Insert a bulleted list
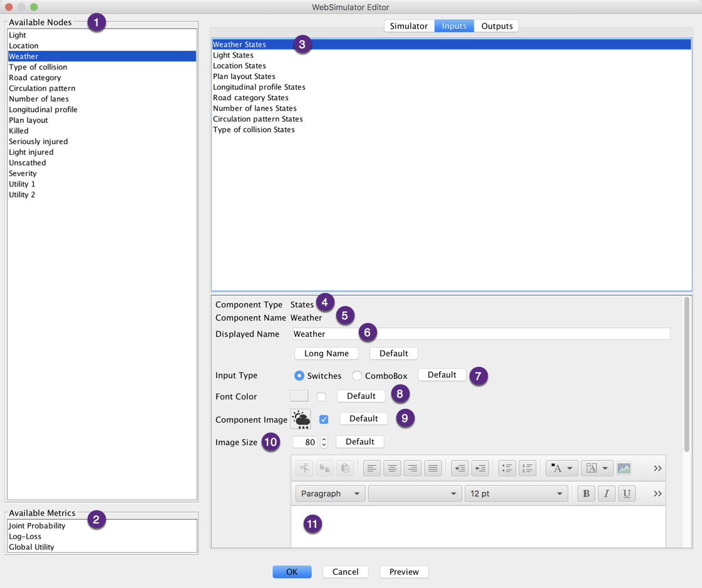The height and width of the screenshot is (588, 702). click(x=507, y=468)
